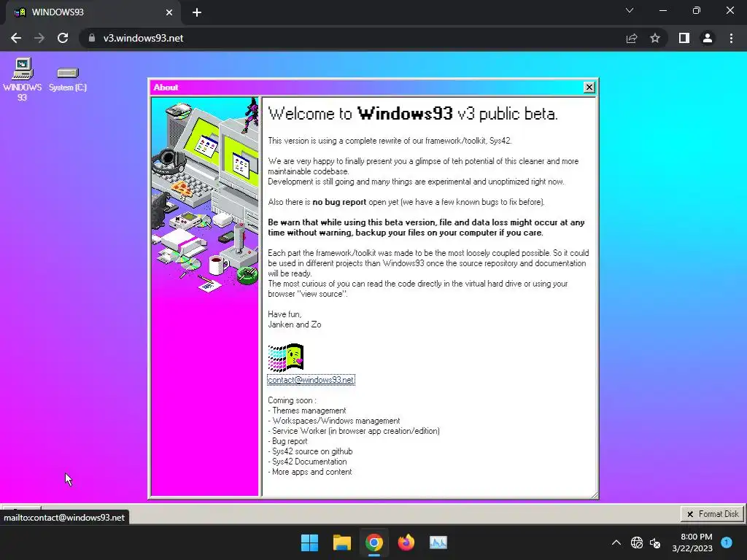Viewport: 747px width, 560px height.
Task: Launch Firefox from taskbar
Action: click(x=406, y=542)
